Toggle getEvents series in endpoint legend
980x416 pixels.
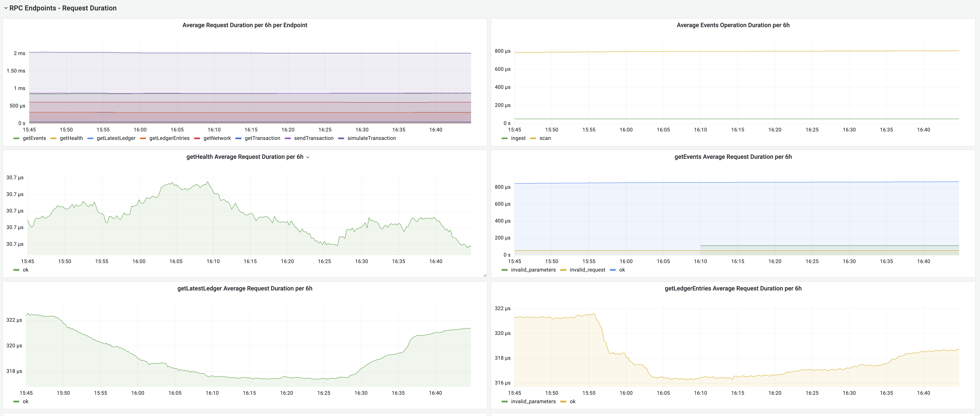pos(34,138)
